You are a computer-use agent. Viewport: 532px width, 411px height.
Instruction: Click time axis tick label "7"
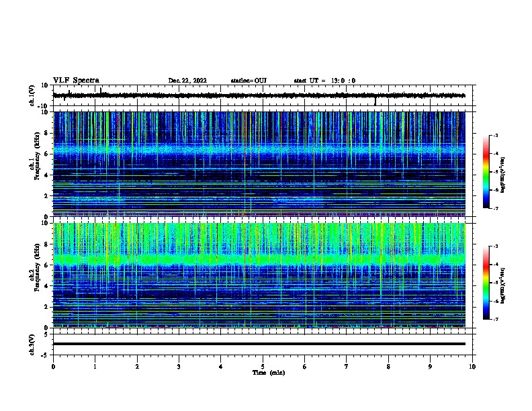[347, 367]
